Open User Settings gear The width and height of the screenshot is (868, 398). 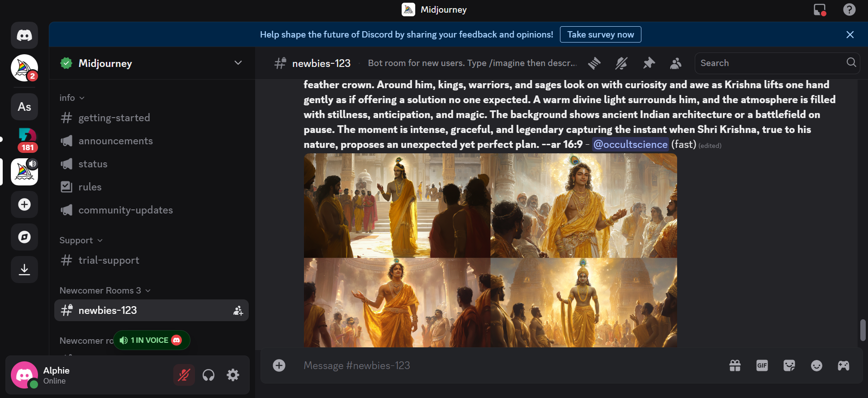233,375
